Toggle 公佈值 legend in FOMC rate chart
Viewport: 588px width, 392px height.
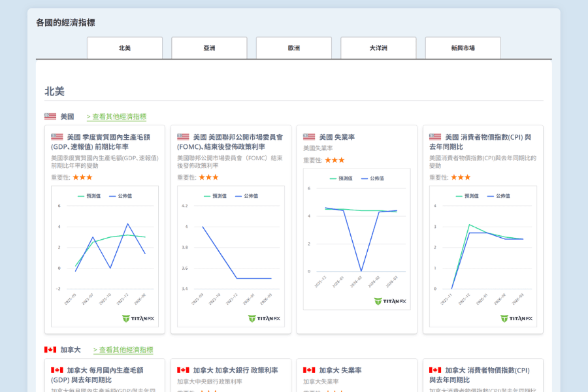248,196
